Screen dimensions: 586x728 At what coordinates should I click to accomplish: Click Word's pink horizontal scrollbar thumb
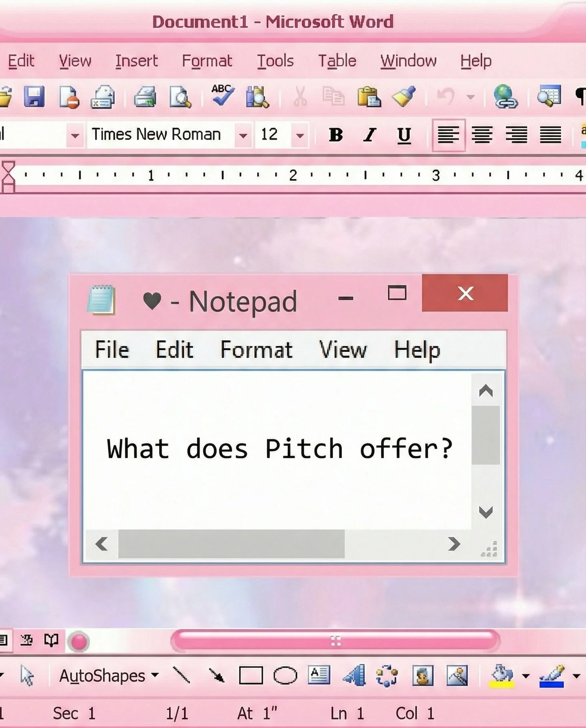click(335, 641)
